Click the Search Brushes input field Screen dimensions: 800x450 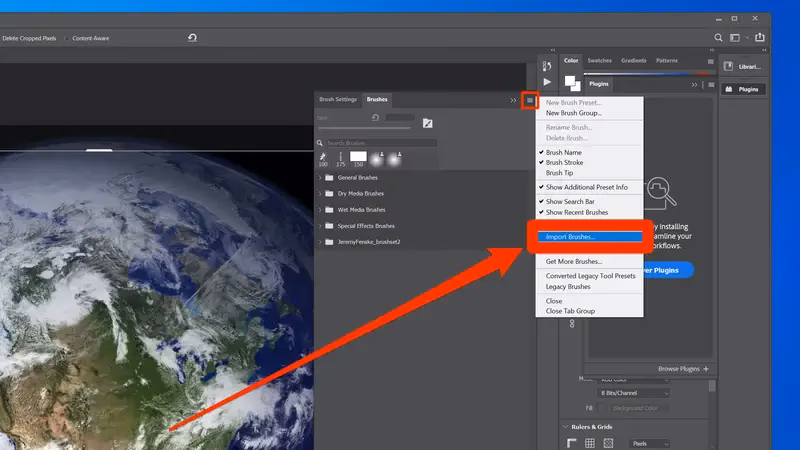(x=380, y=144)
